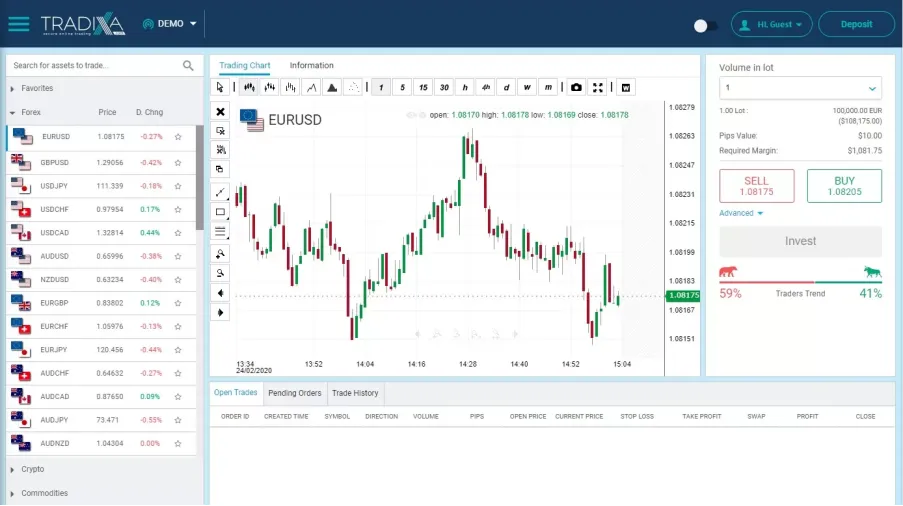Toggle favorite star for USDCAD
Image resolution: width=903 pixels, height=506 pixels.
[178, 233]
